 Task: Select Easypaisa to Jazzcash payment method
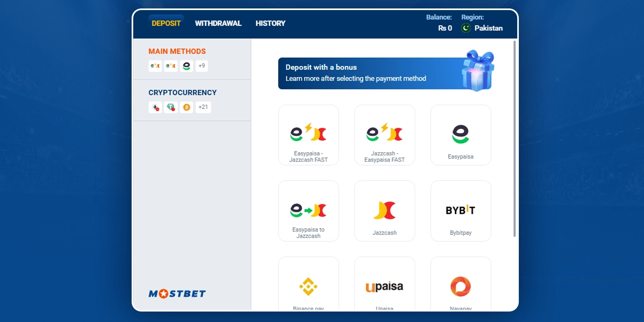[x=308, y=211]
